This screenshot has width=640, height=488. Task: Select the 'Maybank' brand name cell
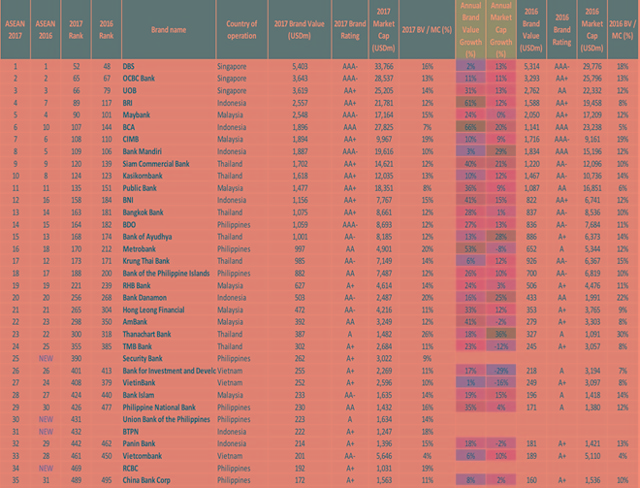tap(136, 115)
